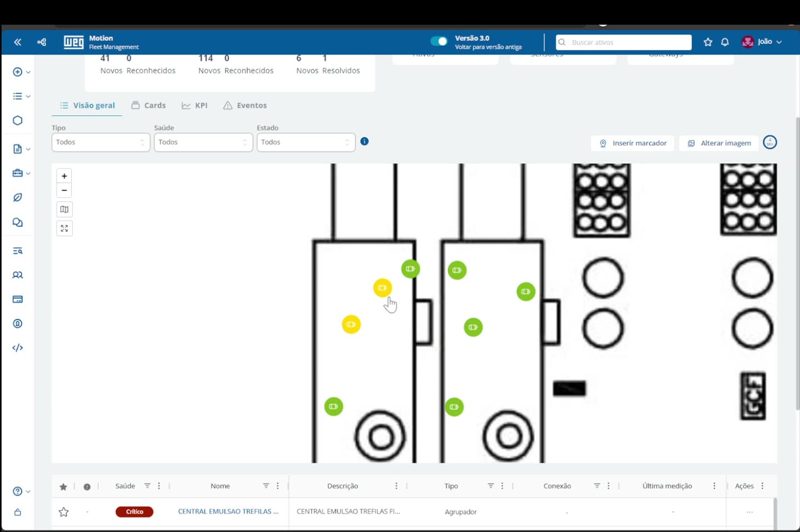Click the WEG Motion Fleet Management logo
This screenshot has height=532, width=800.
click(101, 42)
